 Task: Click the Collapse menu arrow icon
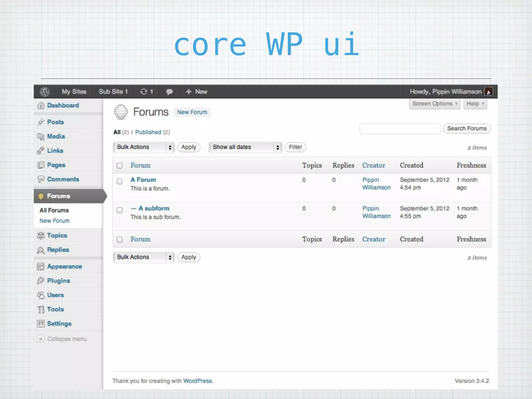(41, 339)
